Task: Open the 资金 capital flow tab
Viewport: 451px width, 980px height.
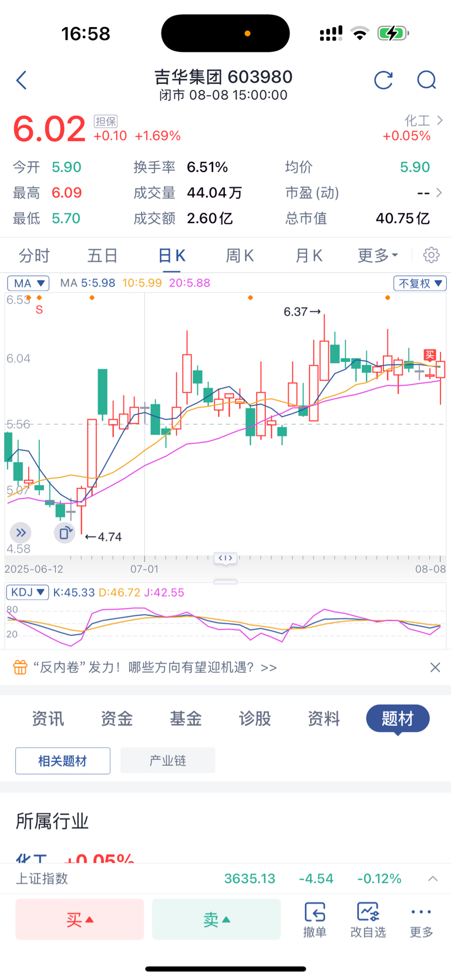Action: tap(116, 718)
